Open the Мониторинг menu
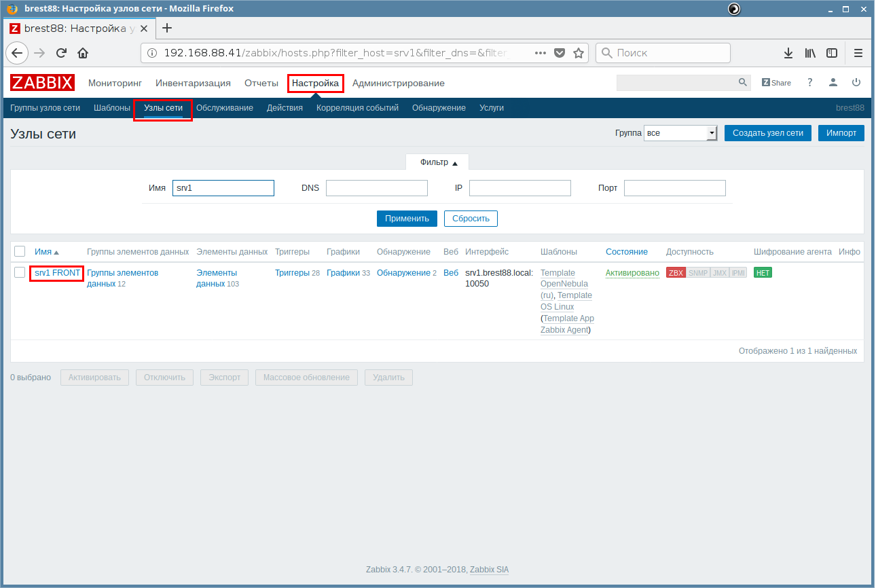 click(115, 84)
